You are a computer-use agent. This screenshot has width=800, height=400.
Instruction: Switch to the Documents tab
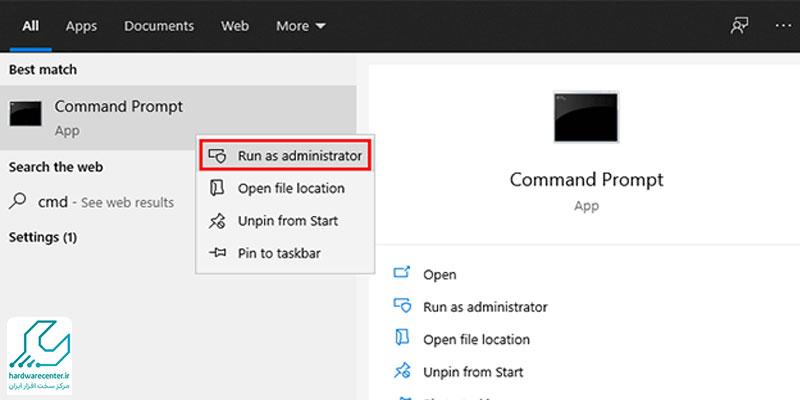coord(158,26)
